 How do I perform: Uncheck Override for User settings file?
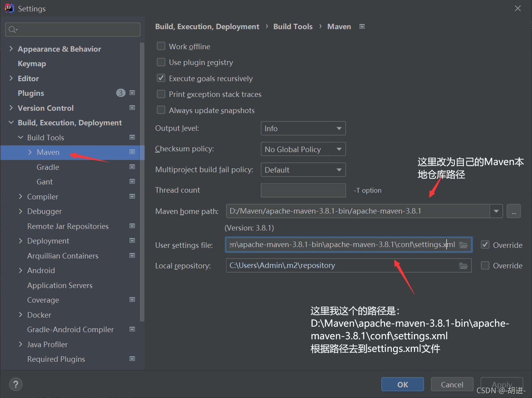pyautogui.click(x=485, y=245)
